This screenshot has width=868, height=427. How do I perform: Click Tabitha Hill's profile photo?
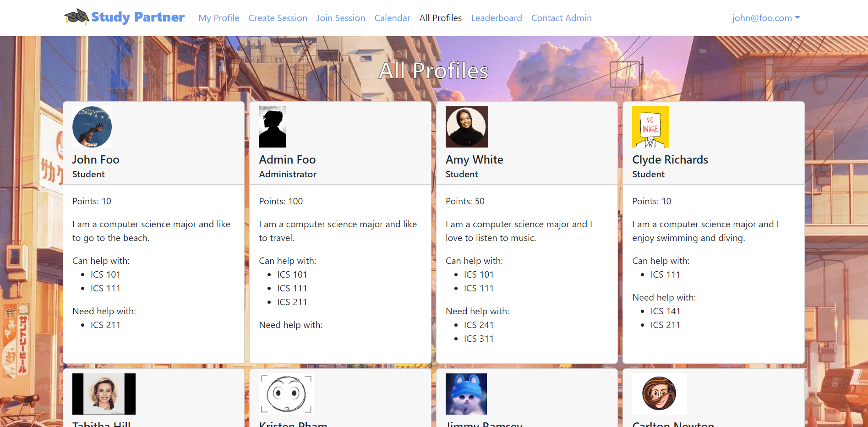[104, 394]
